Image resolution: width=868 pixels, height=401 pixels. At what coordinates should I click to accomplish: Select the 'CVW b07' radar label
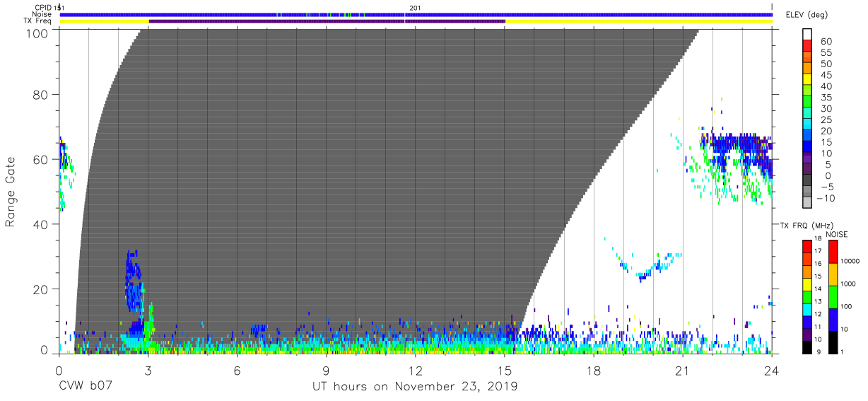tap(86, 387)
